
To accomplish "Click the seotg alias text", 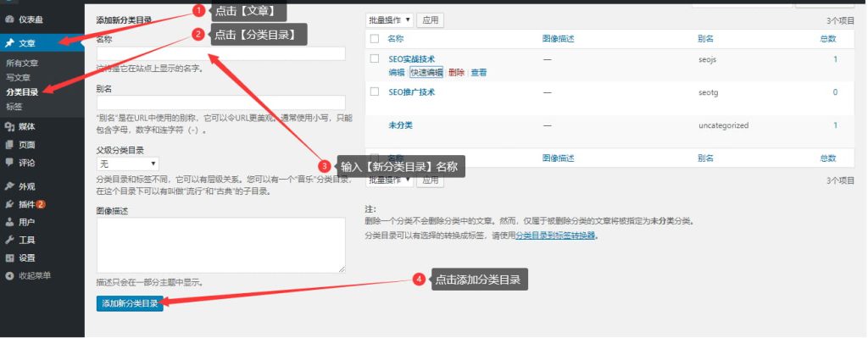I will pos(709,92).
